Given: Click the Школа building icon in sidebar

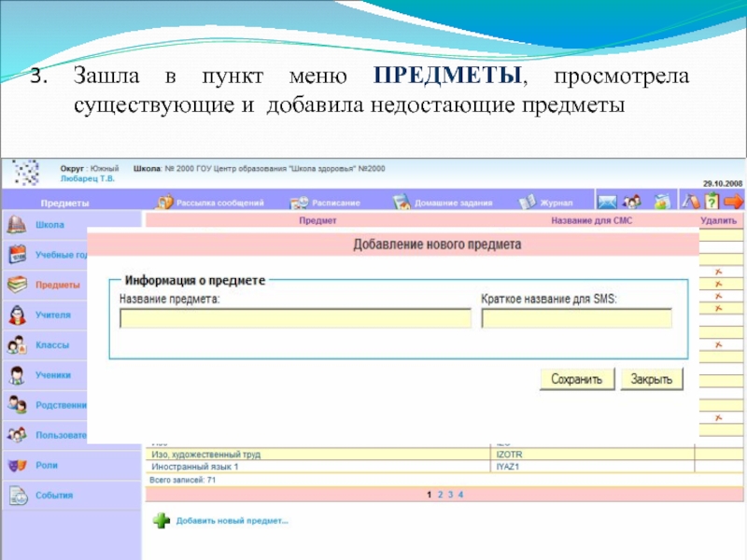Looking at the screenshot, I should (16, 225).
